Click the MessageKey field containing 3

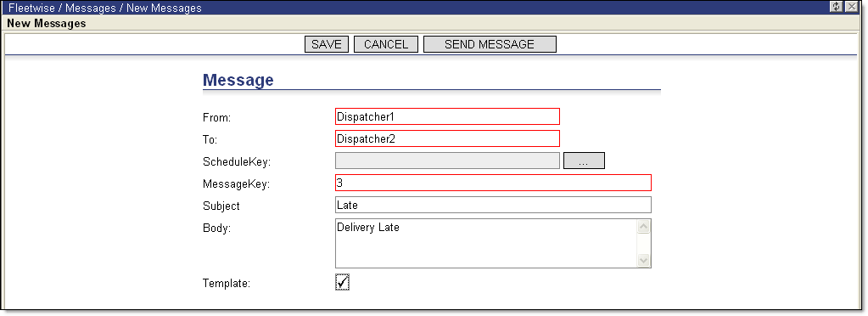(493, 183)
